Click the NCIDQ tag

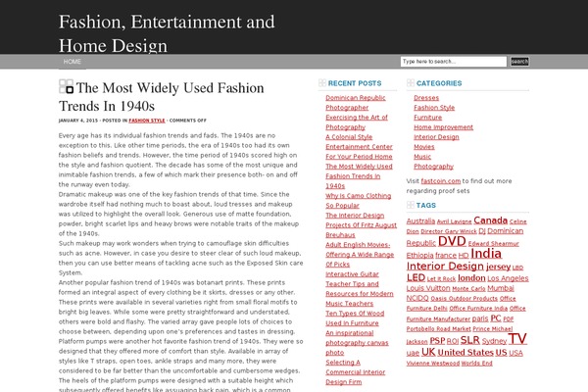pos(417,298)
